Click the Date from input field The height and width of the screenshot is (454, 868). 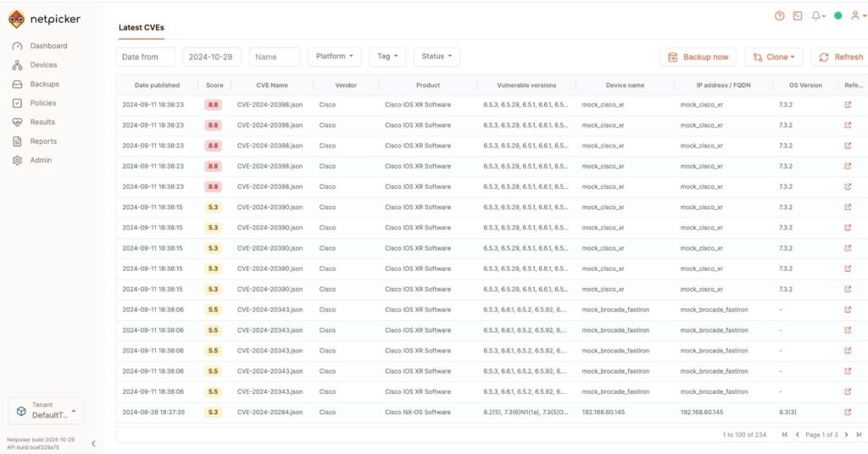click(145, 57)
